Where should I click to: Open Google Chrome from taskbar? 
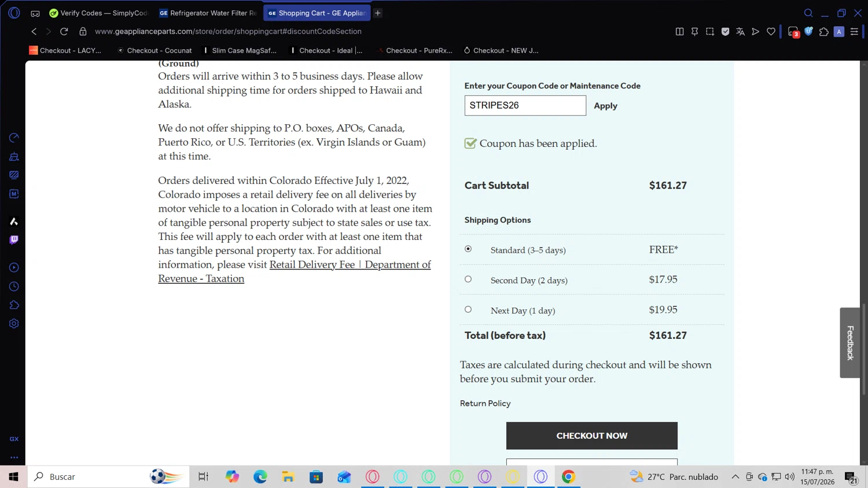[x=568, y=476]
